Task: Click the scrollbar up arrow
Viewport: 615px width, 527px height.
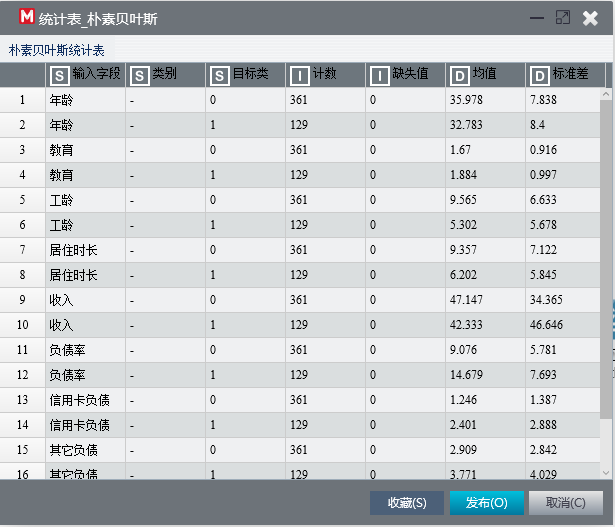Action: 606,94
